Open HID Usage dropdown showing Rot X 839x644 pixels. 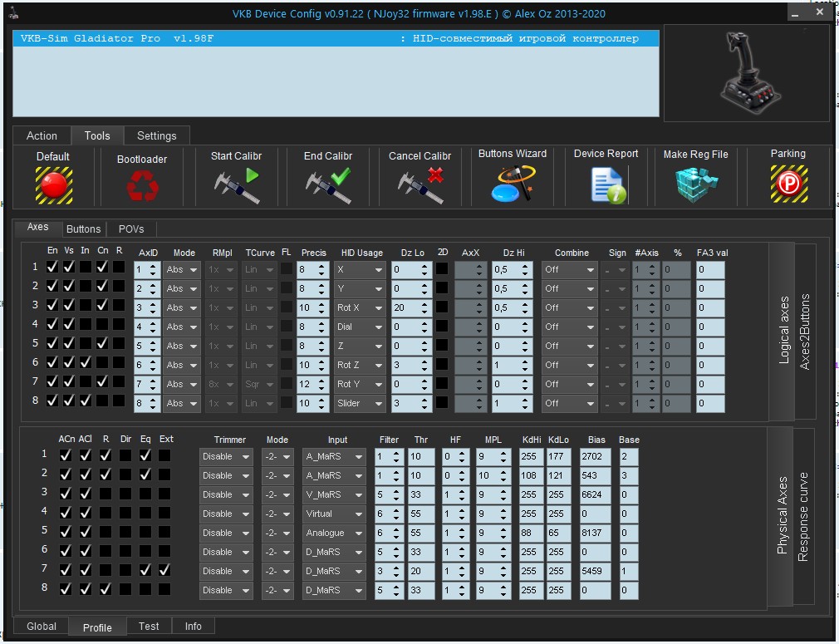coord(360,308)
